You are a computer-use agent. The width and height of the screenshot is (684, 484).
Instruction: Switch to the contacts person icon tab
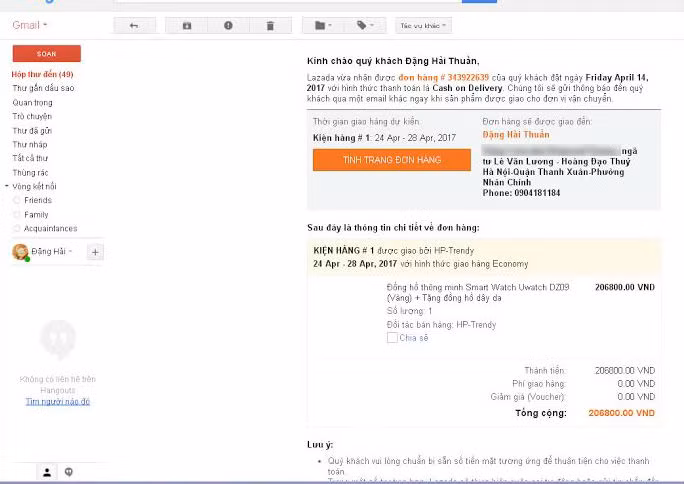pos(47,472)
